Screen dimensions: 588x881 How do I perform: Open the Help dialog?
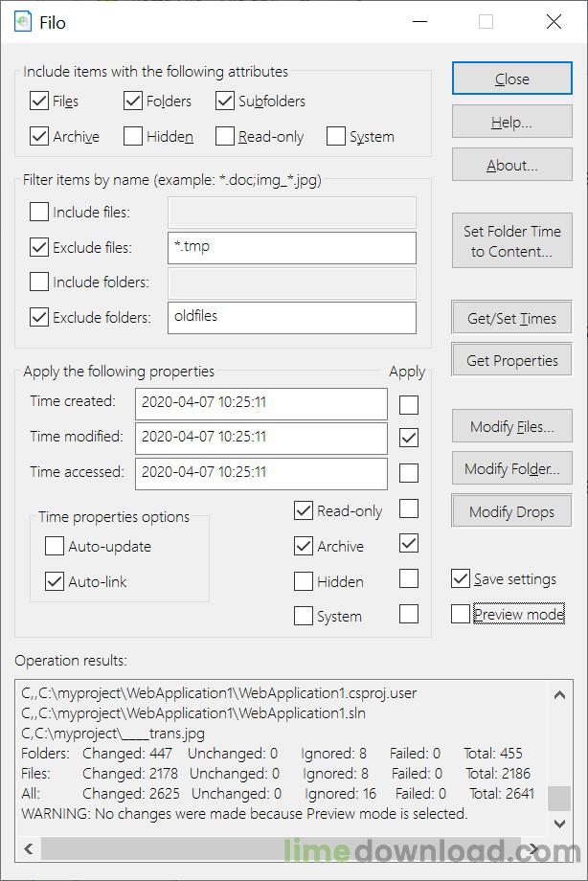(511, 123)
